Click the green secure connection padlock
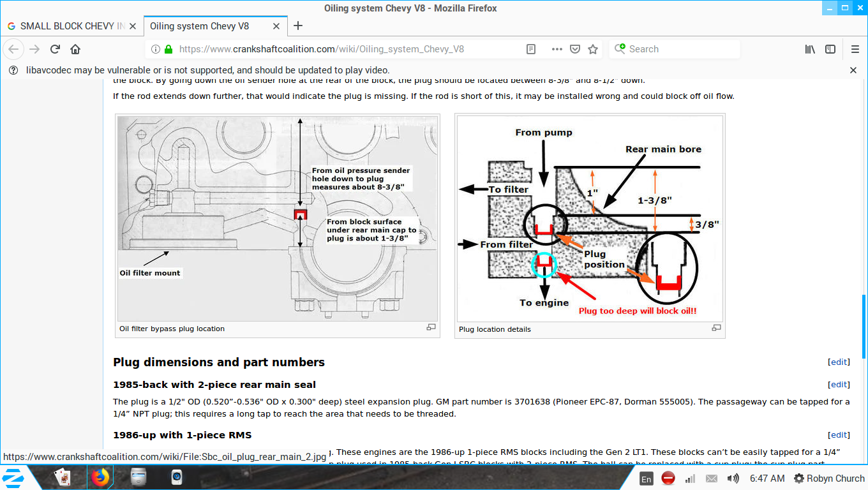Image resolution: width=868 pixels, height=490 pixels. pyautogui.click(x=168, y=49)
